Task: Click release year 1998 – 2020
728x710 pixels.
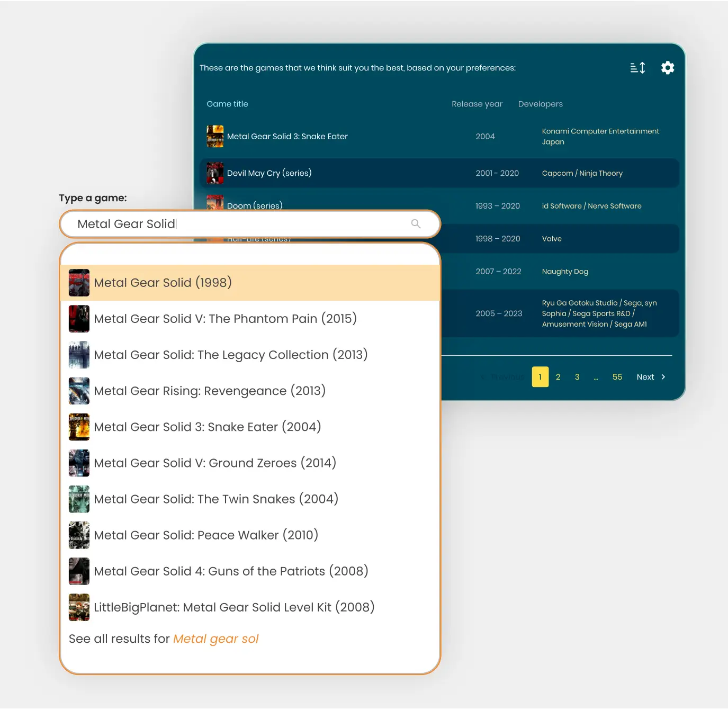Action: 498,239
